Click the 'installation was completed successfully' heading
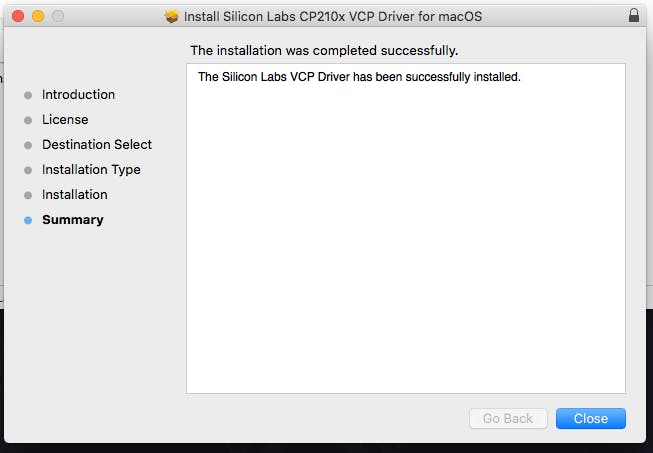This screenshot has height=453, width=653. point(330,50)
